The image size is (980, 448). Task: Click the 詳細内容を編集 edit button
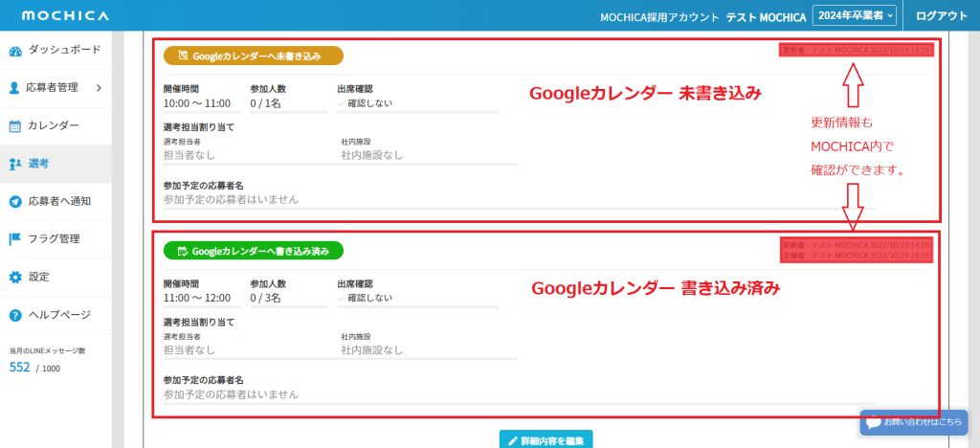546,440
